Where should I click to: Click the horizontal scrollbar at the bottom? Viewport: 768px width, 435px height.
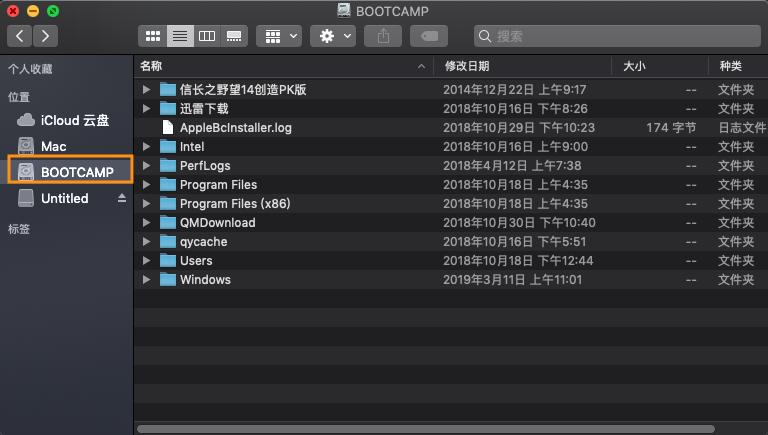[425, 429]
